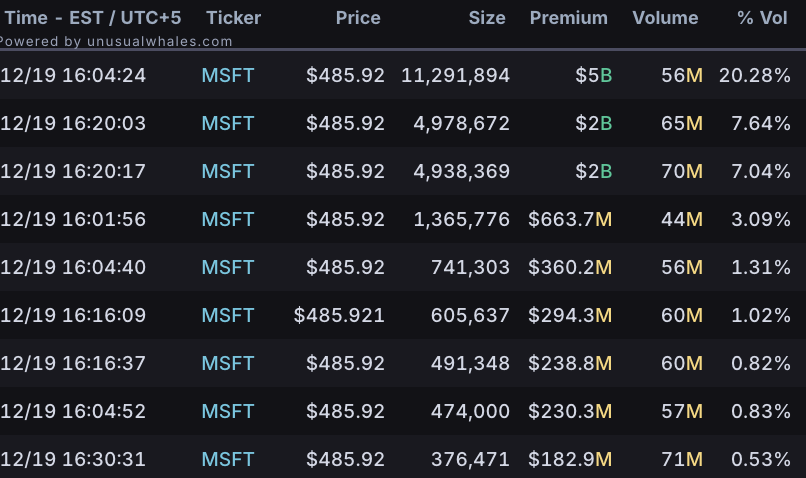The width and height of the screenshot is (806, 478).
Task: Click the size value 741,303
Action: [x=470, y=267]
